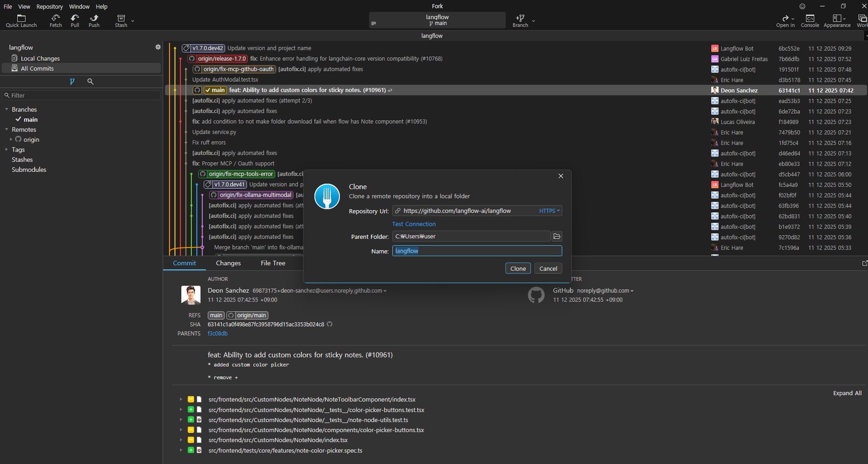Open Submodules in the sidebar
This screenshot has height=464, width=868.
(29, 170)
